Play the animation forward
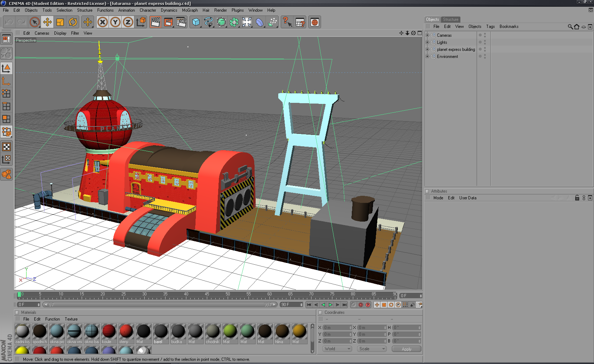This screenshot has width=594, height=364. coord(330,305)
